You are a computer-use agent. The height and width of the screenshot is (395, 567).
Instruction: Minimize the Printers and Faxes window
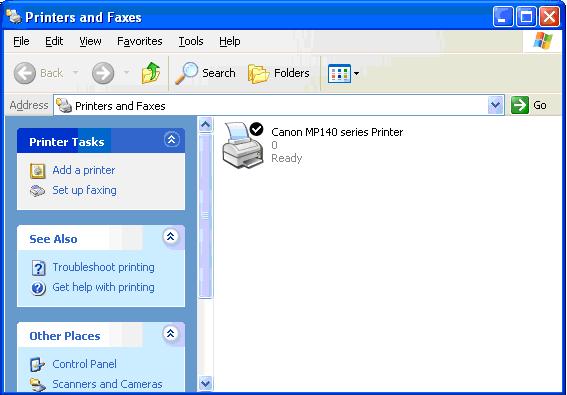[502, 17]
